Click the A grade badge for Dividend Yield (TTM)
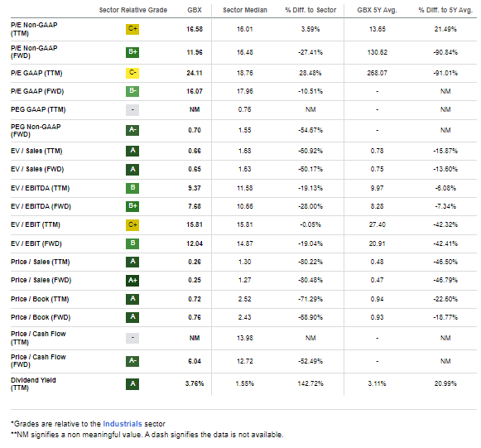 tap(132, 384)
